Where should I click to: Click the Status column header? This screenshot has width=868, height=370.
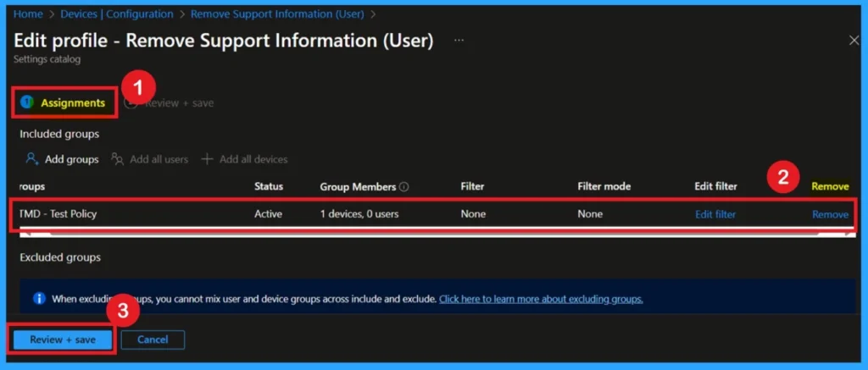(269, 186)
